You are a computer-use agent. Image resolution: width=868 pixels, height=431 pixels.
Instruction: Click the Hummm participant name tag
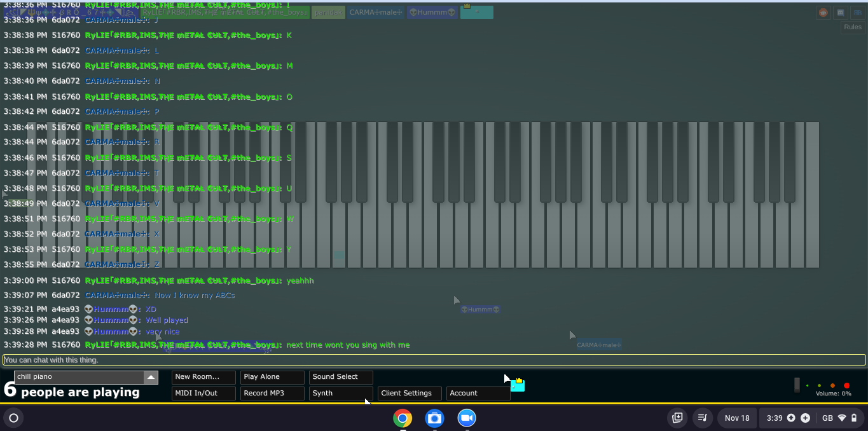pyautogui.click(x=432, y=12)
